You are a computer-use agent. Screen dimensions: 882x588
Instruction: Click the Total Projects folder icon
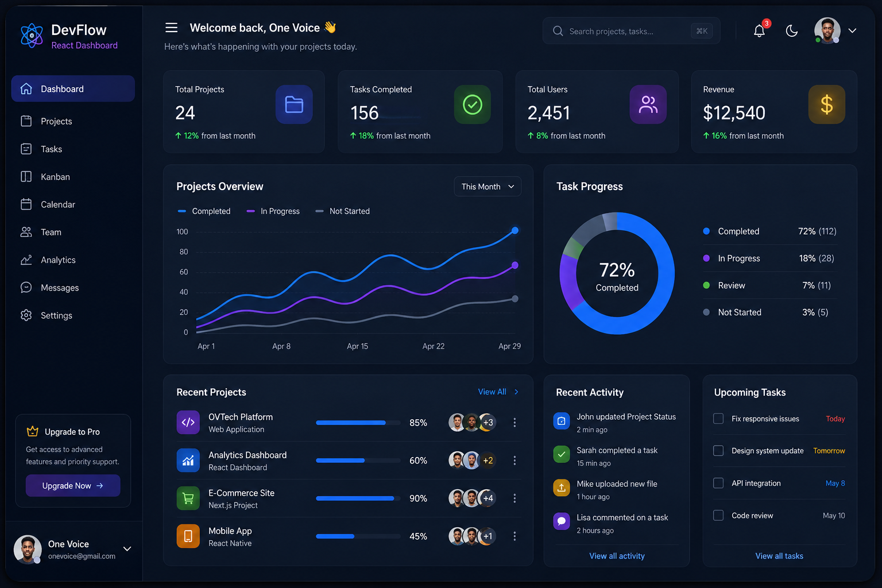click(x=294, y=105)
